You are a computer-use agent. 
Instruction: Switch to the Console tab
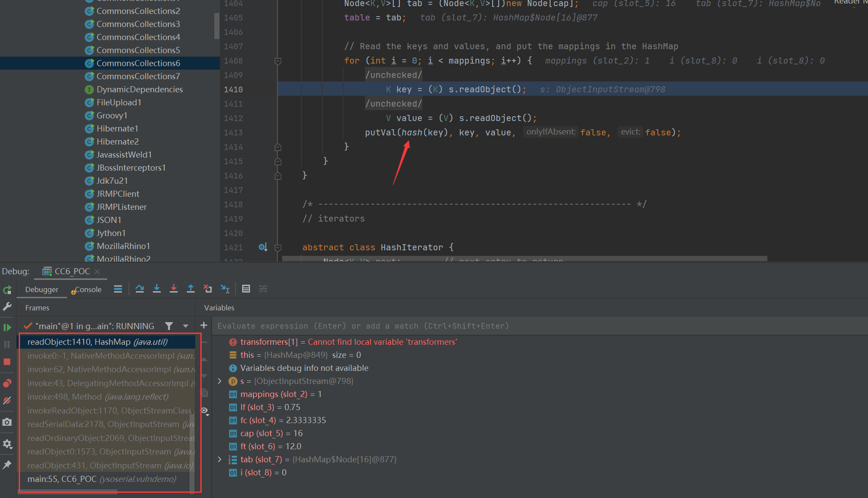coord(88,289)
